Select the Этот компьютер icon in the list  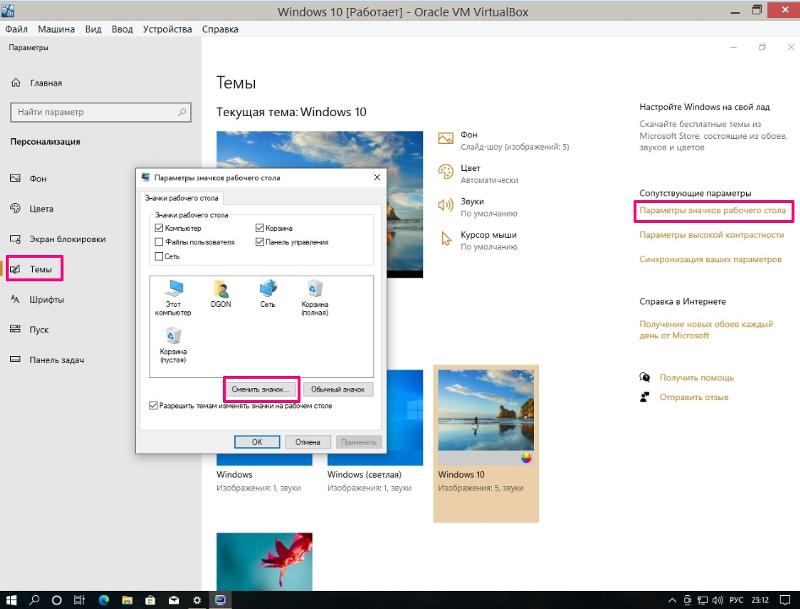coord(172,296)
